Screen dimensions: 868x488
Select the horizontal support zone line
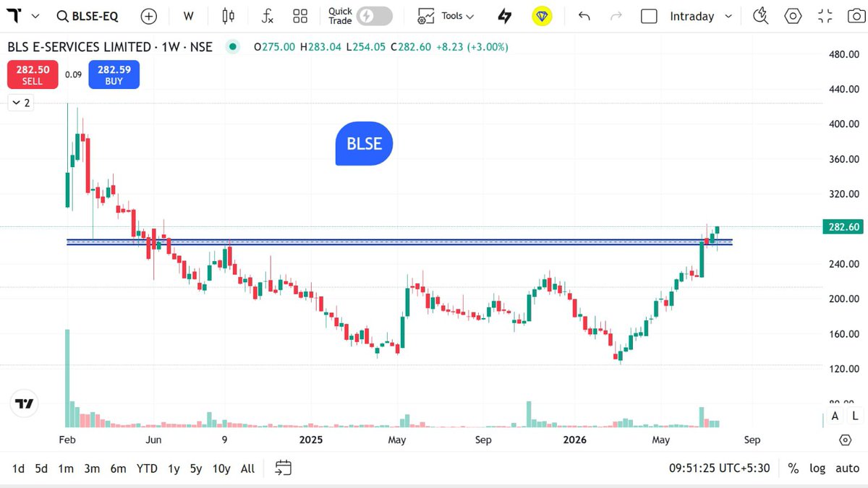pos(399,242)
